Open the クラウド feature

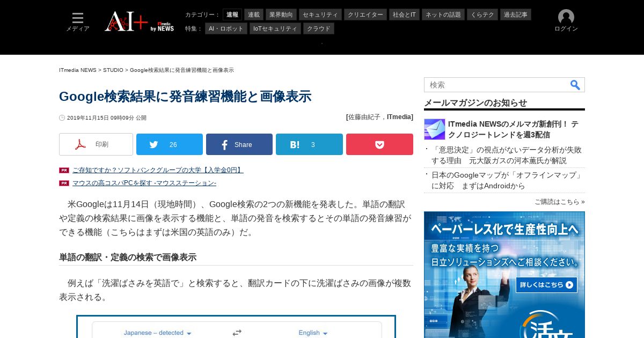[x=319, y=28]
